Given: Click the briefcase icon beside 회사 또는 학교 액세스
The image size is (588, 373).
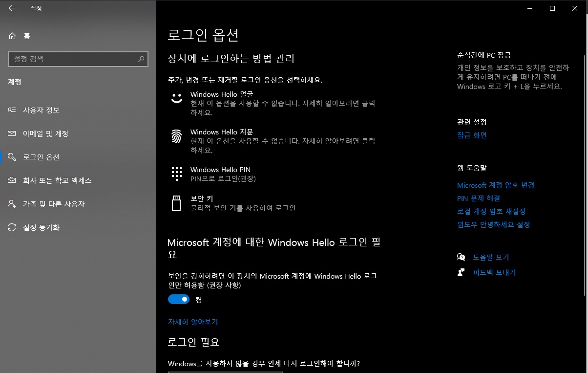Looking at the screenshot, I should pyautogui.click(x=12, y=180).
